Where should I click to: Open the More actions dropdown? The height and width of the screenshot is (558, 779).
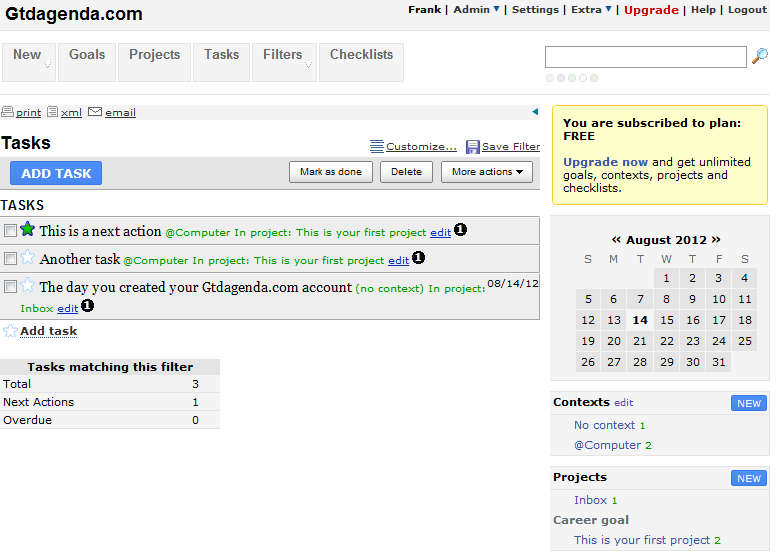coord(487,172)
